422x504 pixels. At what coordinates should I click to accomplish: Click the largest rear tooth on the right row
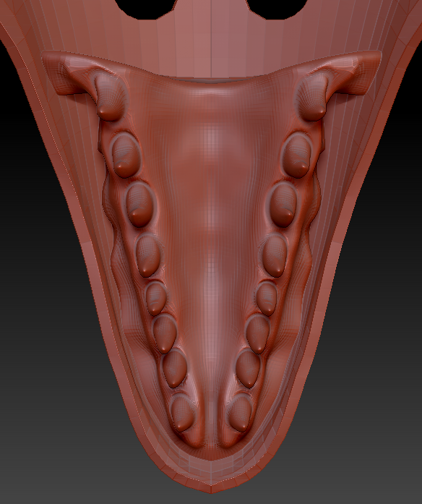click(x=311, y=95)
